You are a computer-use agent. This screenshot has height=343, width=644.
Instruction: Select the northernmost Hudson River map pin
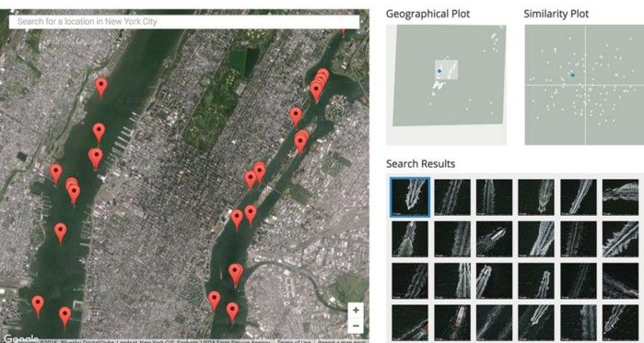(101, 88)
